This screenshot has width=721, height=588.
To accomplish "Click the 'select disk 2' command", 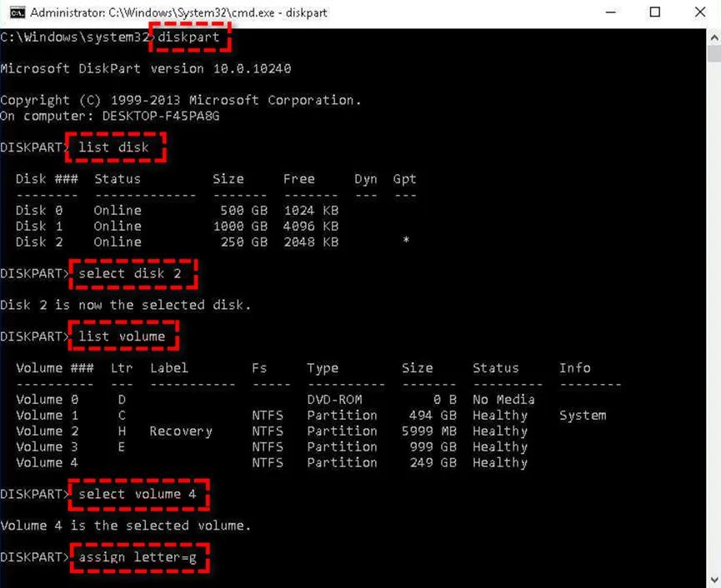I will point(130,274).
